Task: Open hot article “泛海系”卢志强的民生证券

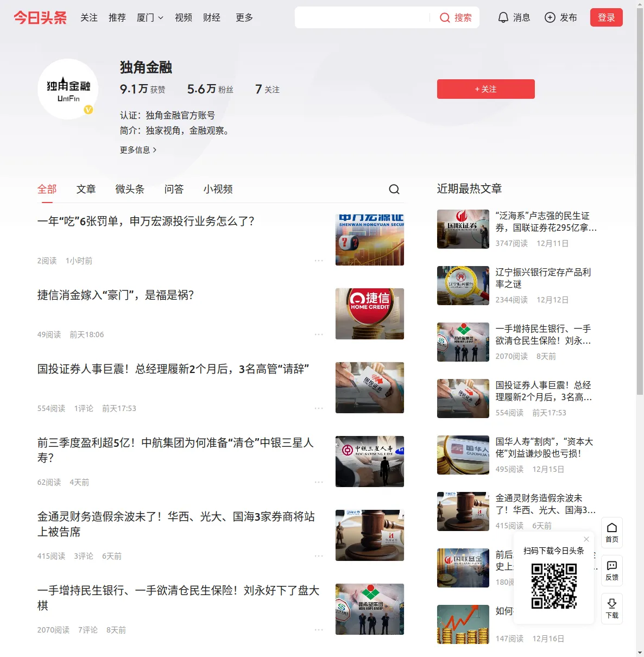Action: click(546, 222)
